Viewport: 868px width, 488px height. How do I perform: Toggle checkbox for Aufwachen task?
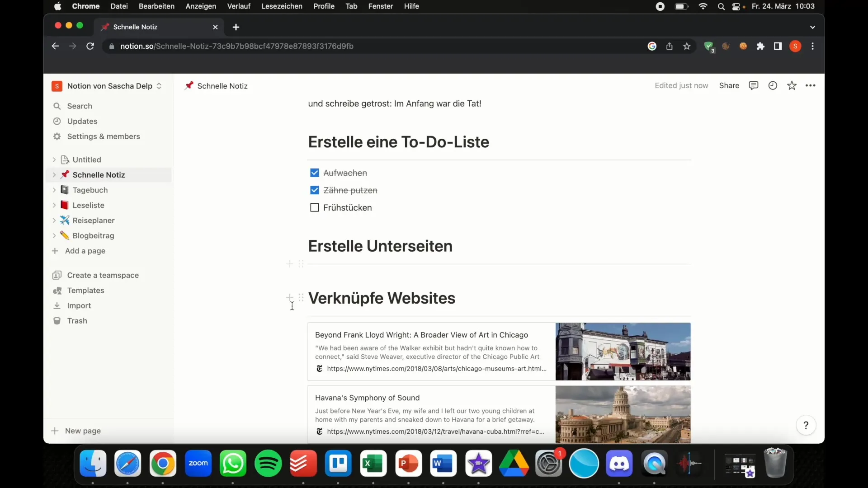click(x=314, y=172)
